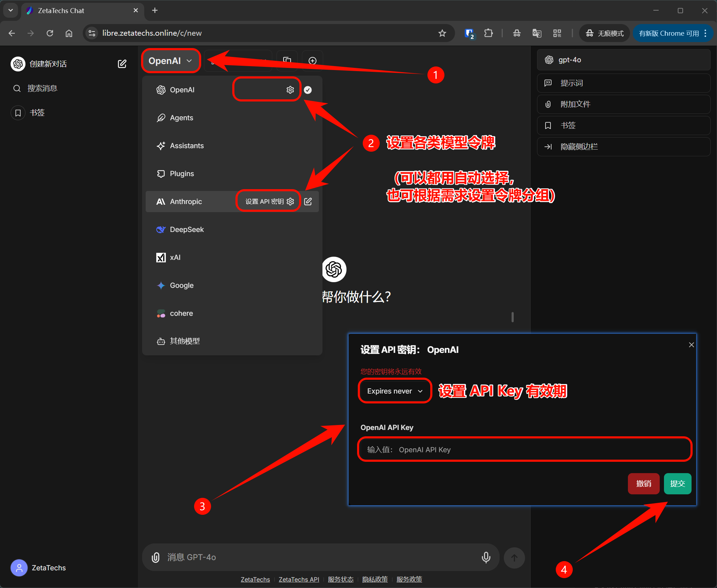Click 隐藏侧边栏 to hide the sidebar
This screenshot has height=588, width=717.
tap(623, 147)
